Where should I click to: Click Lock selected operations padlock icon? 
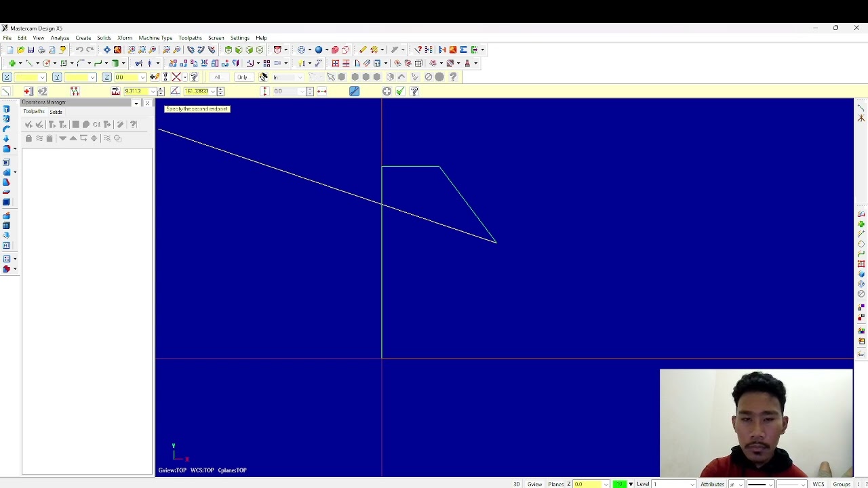(x=28, y=138)
